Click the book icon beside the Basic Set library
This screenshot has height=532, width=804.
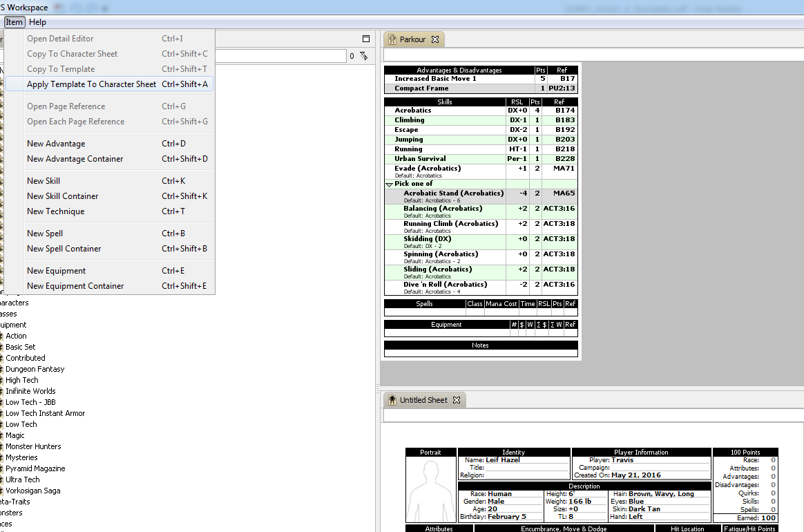pos(3,347)
